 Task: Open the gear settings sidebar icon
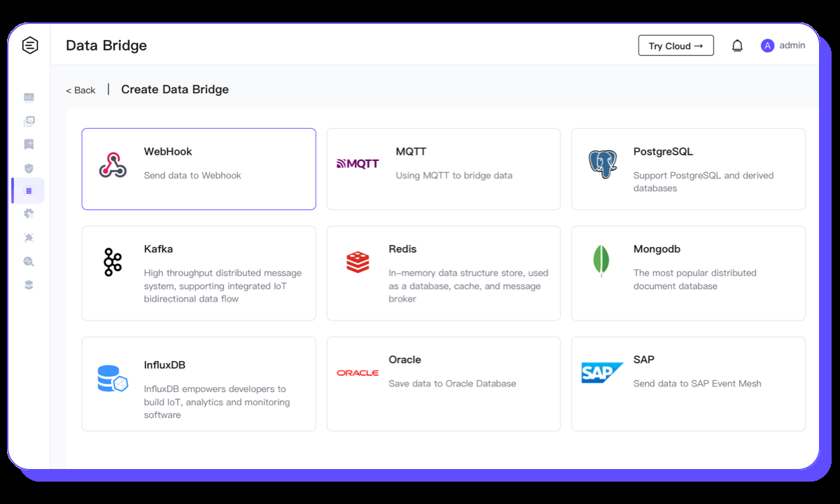pyautogui.click(x=29, y=213)
